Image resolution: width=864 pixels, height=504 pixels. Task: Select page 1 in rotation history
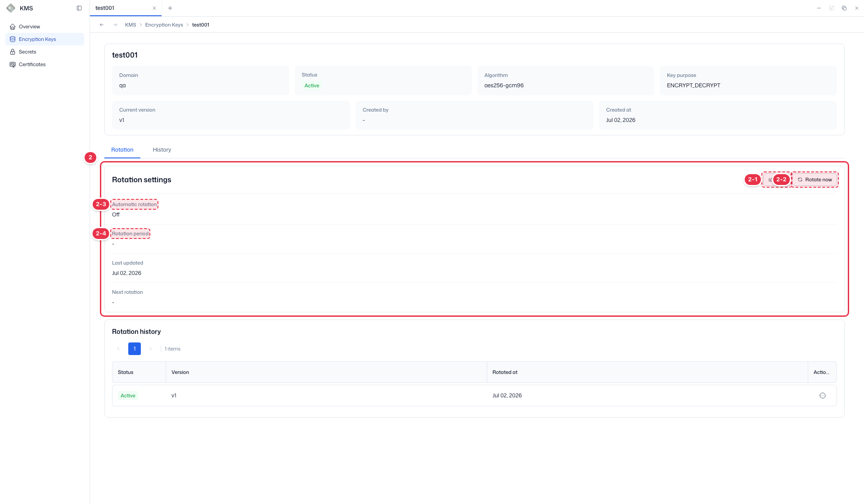[x=135, y=349]
